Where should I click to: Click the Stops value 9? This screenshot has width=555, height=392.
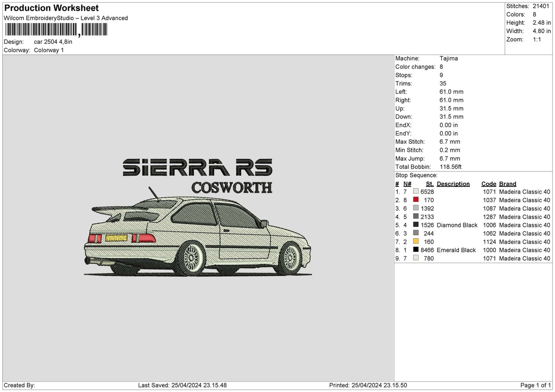pos(441,75)
